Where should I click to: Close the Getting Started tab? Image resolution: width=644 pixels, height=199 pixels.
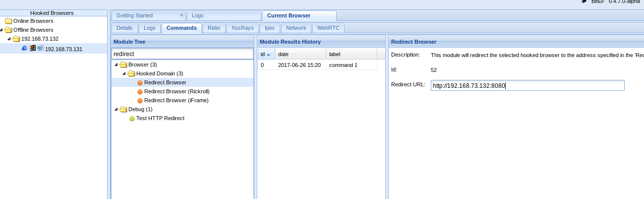click(181, 15)
